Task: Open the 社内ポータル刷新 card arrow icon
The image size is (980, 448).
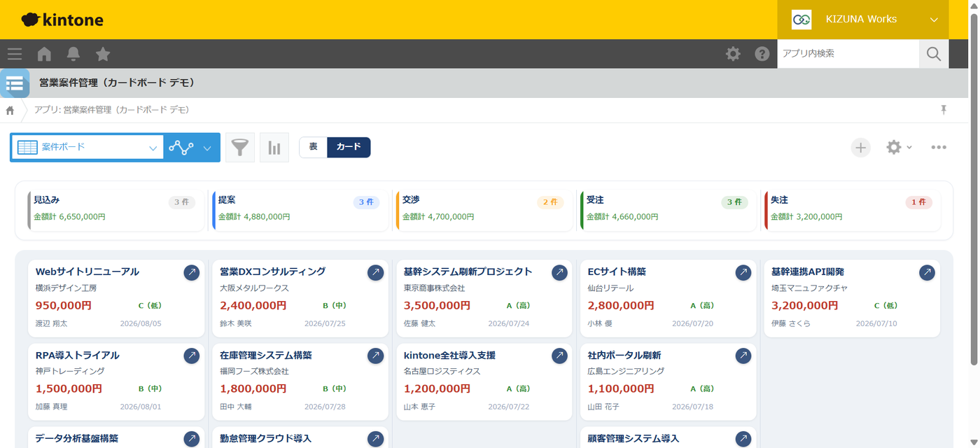Action: point(744,356)
